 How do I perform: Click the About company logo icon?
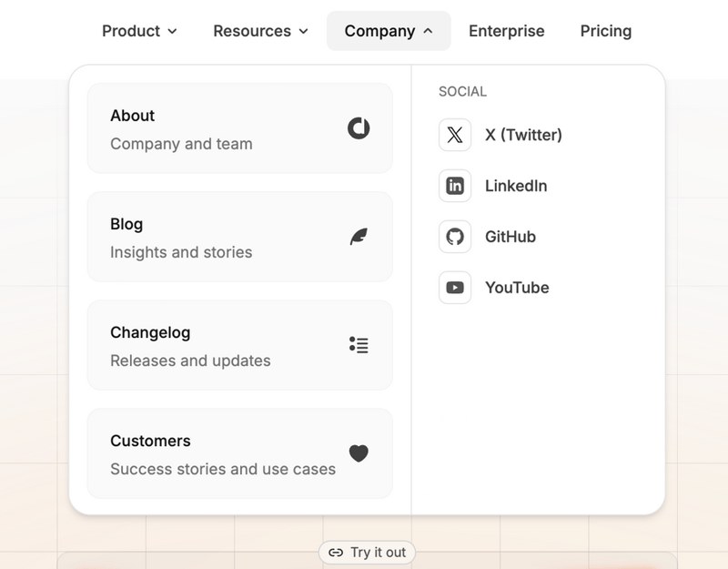[359, 128]
